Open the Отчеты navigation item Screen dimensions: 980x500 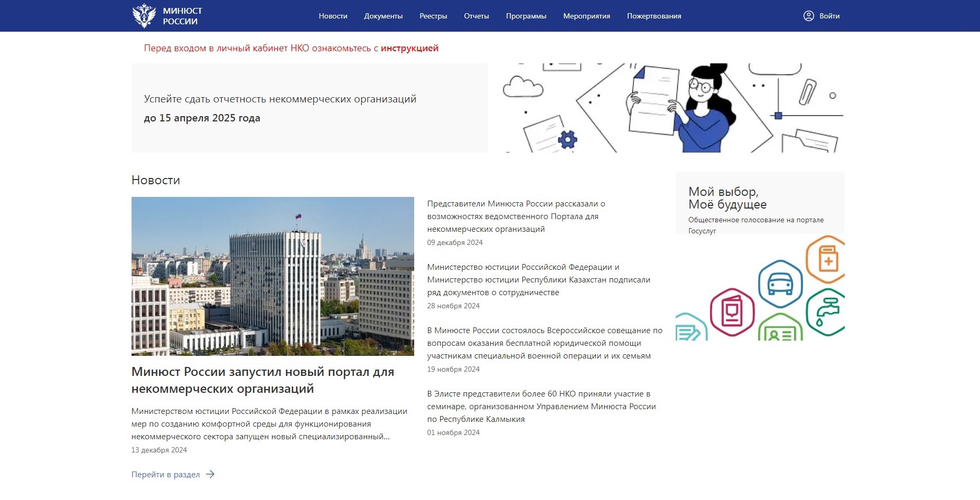[x=476, y=16]
